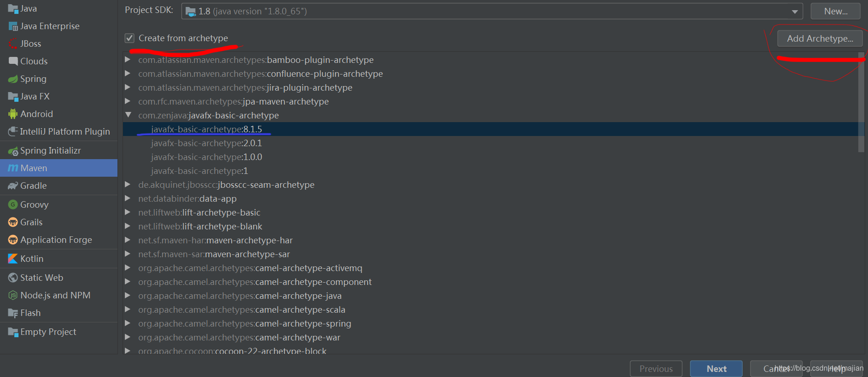Viewport: 868px width, 377px height.
Task: Open the Spring Initializr category
Action: (x=59, y=151)
